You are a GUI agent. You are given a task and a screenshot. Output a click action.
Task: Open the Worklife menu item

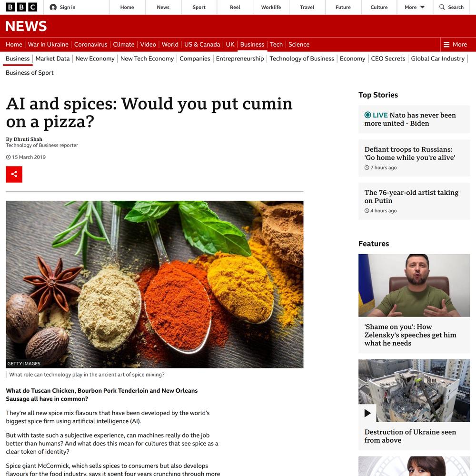(x=271, y=7)
